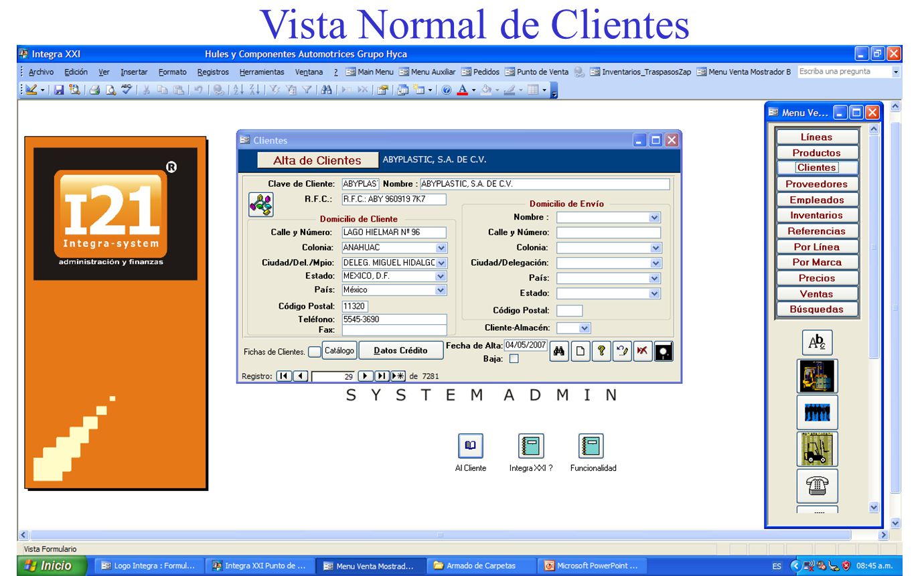Go to the next record with navigation arrow
Screen dimensions: 924x576
click(x=366, y=376)
